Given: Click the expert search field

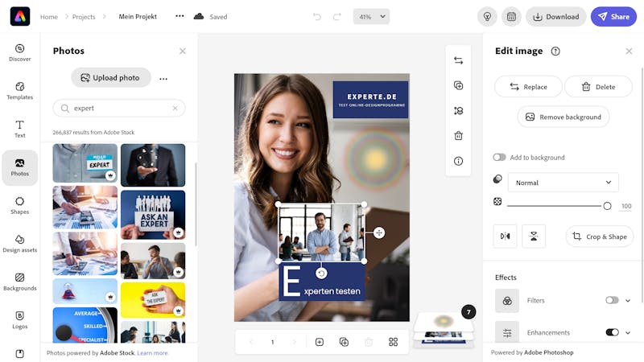Looking at the screenshot, I should click(x=118, y=108).
